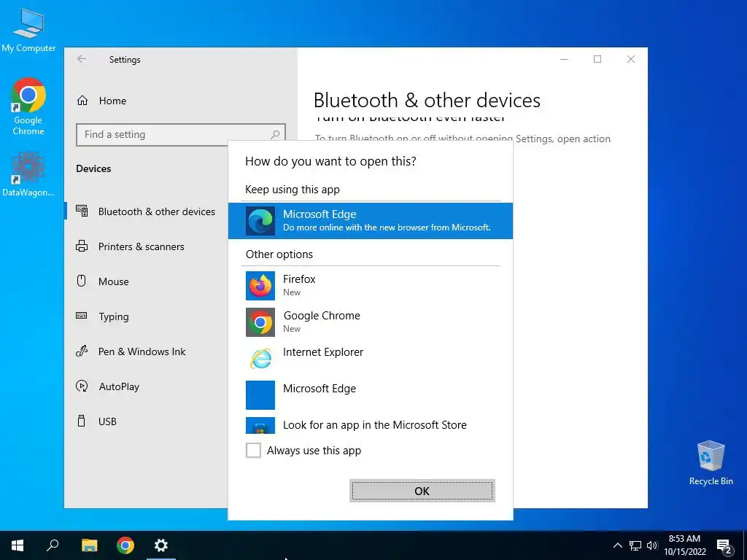Image resolution: width=747 pixels, height=560 pixels.
Task: Pick Internet Explorer icon in the dialog
Action: tap(260, 359)
